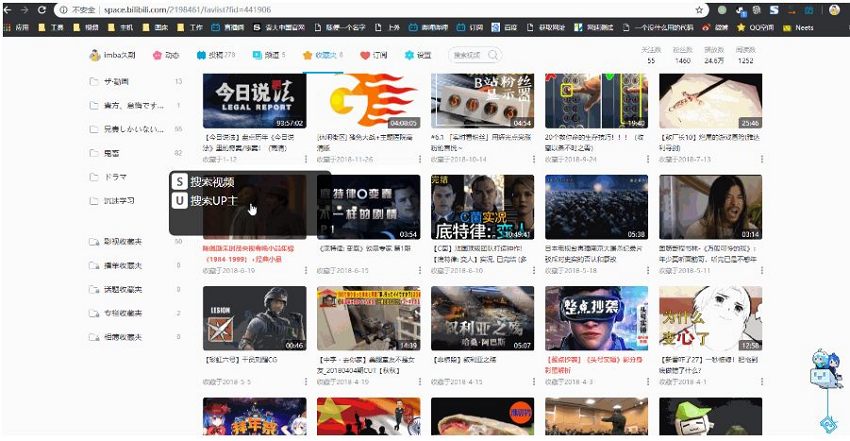Open the 工具 bookmark folder
850x441 pixels.
pos(51,27)
